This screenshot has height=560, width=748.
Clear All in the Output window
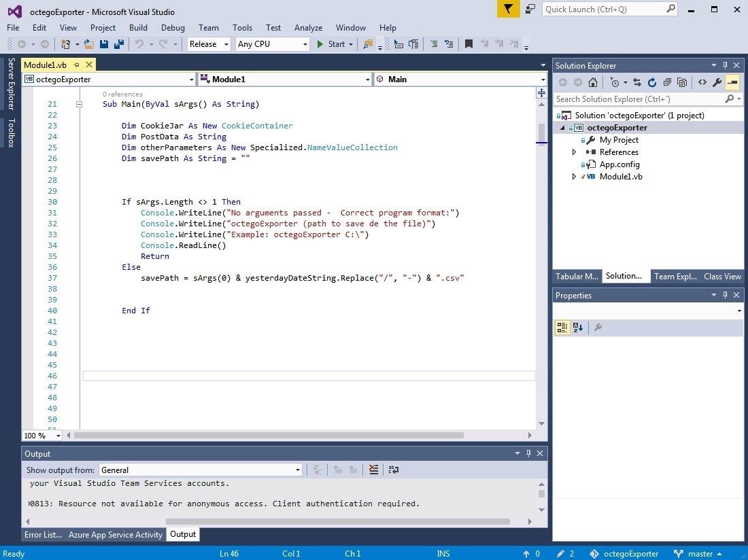373,470
